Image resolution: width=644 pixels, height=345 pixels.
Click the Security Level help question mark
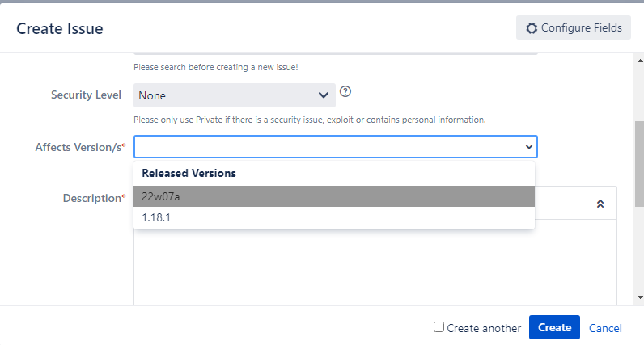(345, 90)
